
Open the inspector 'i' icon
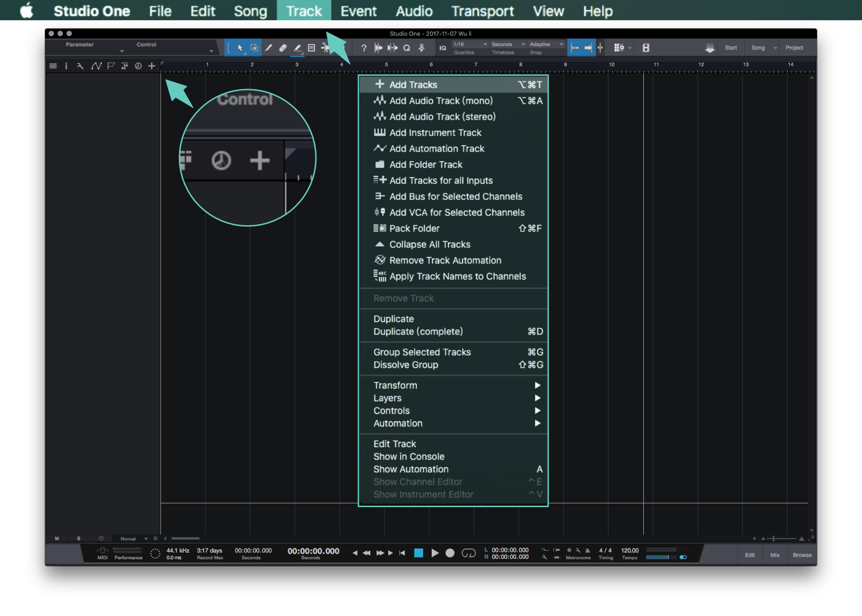66,66
